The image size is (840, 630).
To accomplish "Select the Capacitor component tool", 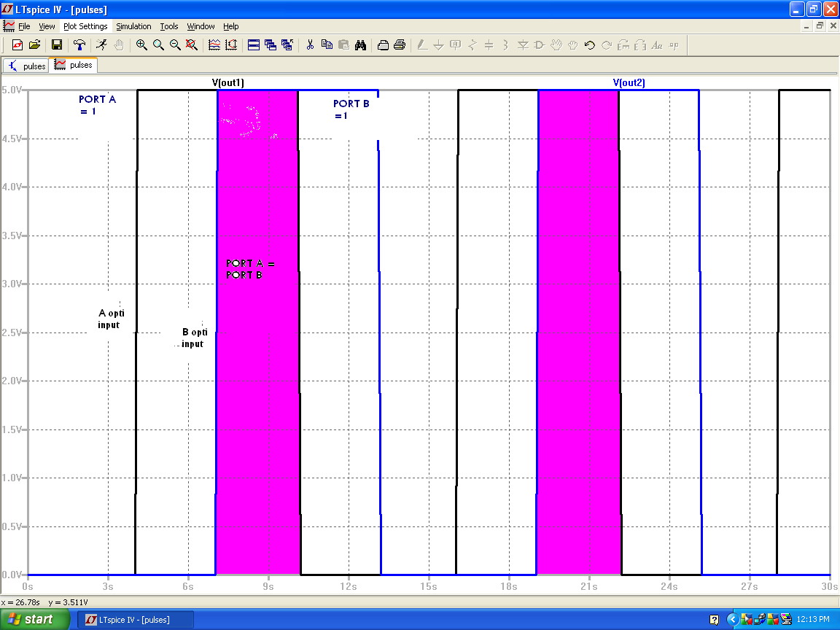I will [x=489, y=45].
